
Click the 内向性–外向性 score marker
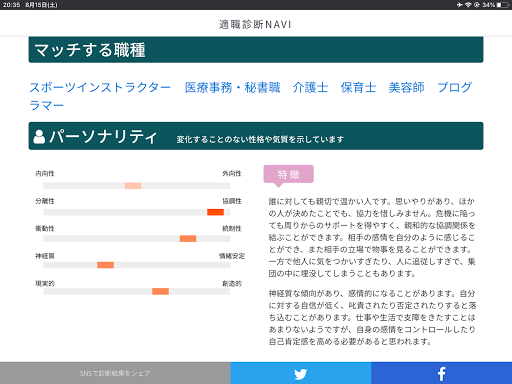pyautogui.click(x=133, y=186)
